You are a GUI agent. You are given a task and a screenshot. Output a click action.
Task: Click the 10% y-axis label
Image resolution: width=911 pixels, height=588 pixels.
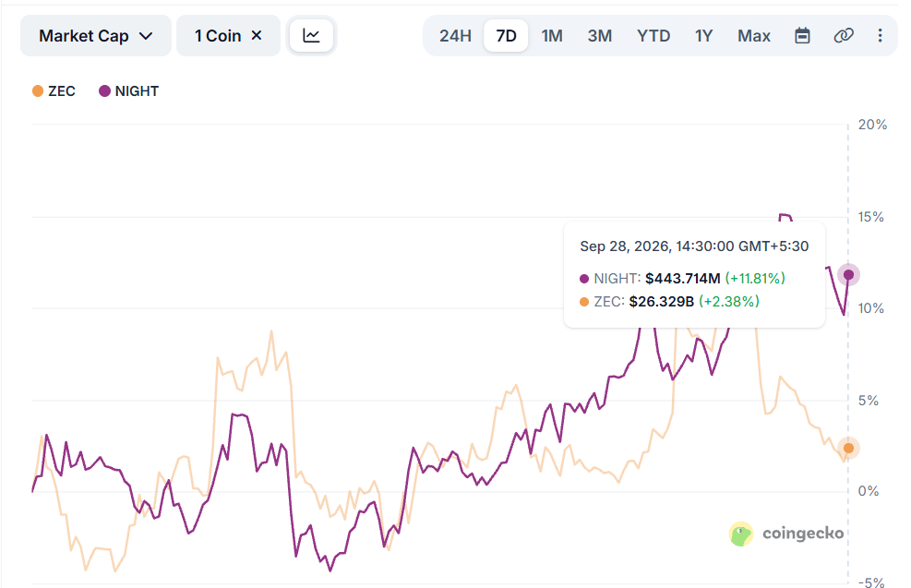[x=871, y=308]
